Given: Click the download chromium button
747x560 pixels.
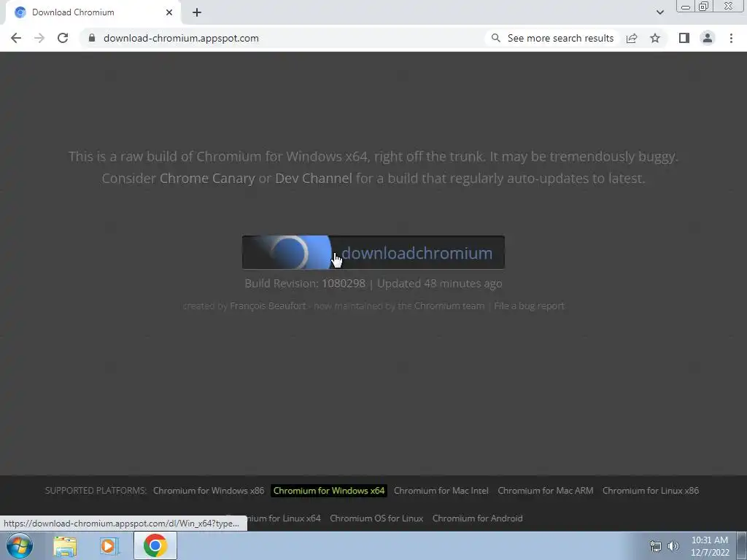Looking at the screenshot, I should tap(373, 252).
